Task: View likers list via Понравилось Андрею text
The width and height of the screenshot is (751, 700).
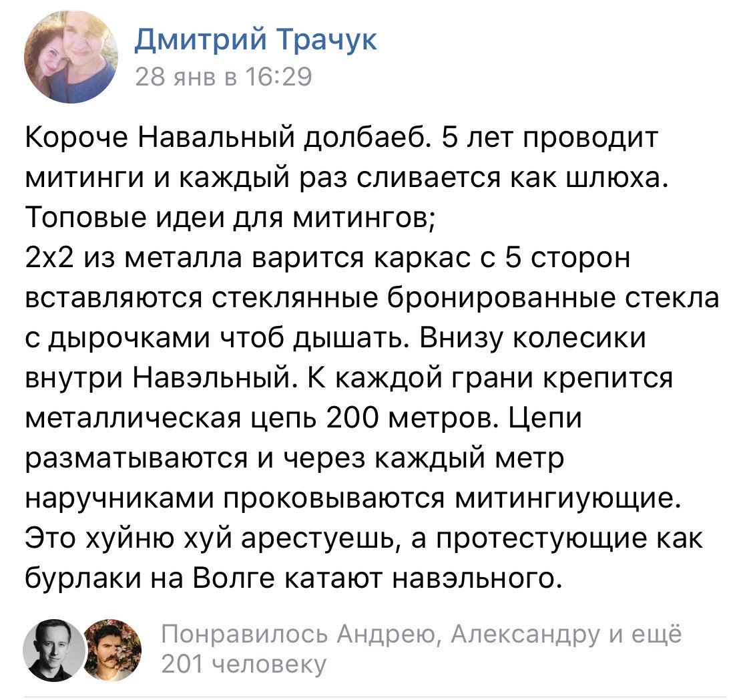Action: (298, 634)
